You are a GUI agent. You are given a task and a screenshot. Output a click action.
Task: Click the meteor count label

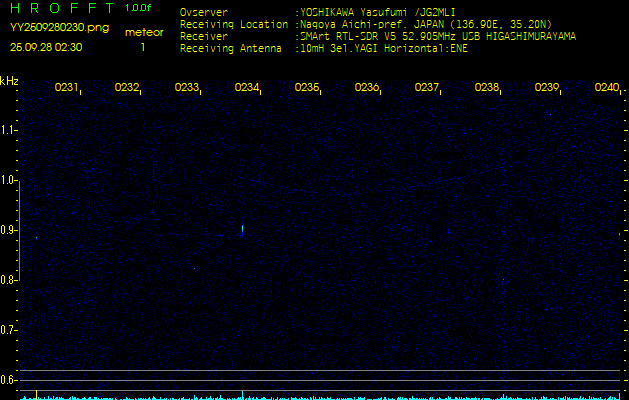(x=144, y=32)
